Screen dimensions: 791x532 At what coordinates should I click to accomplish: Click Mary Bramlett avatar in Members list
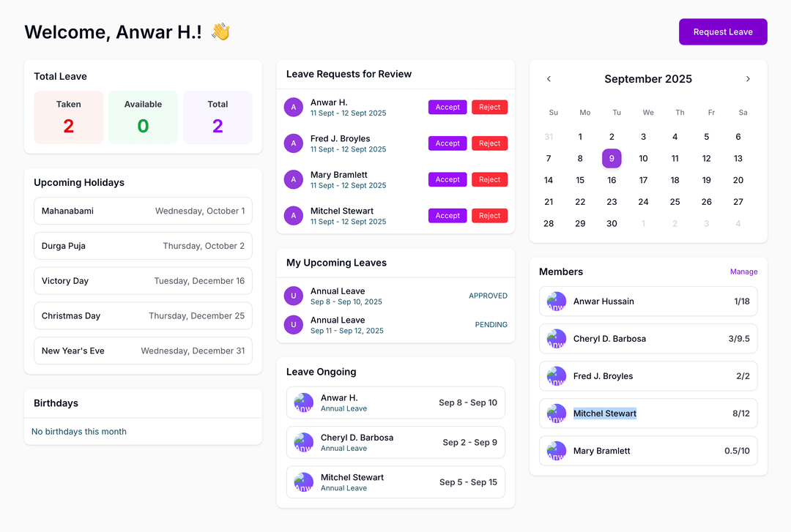(557, 451)
